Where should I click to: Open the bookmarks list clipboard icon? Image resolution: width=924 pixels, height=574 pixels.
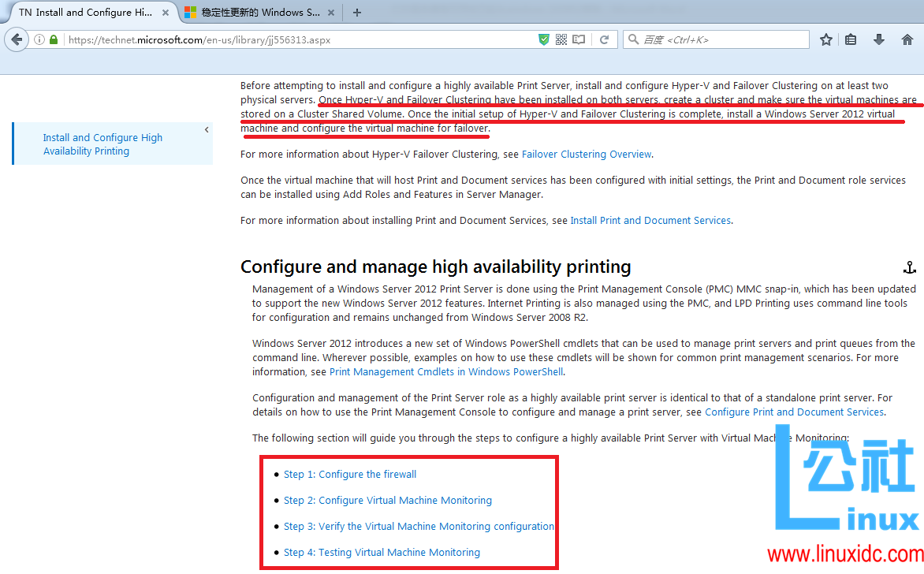[x=851, y=39]
